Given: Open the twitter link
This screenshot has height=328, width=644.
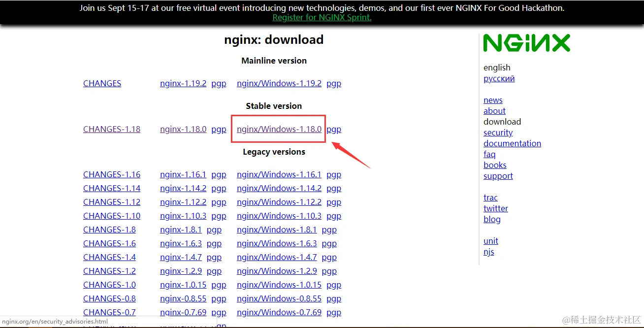Looking at the screenshot, I should point(496,208).
